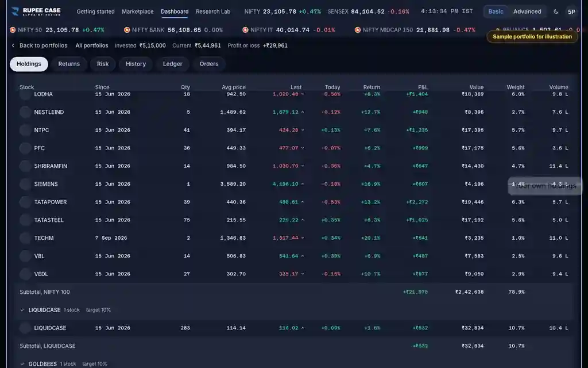This screenshot has height=368, width=588.
Task: Switch to Advanced mode
Action: click(x=527, y=11)
